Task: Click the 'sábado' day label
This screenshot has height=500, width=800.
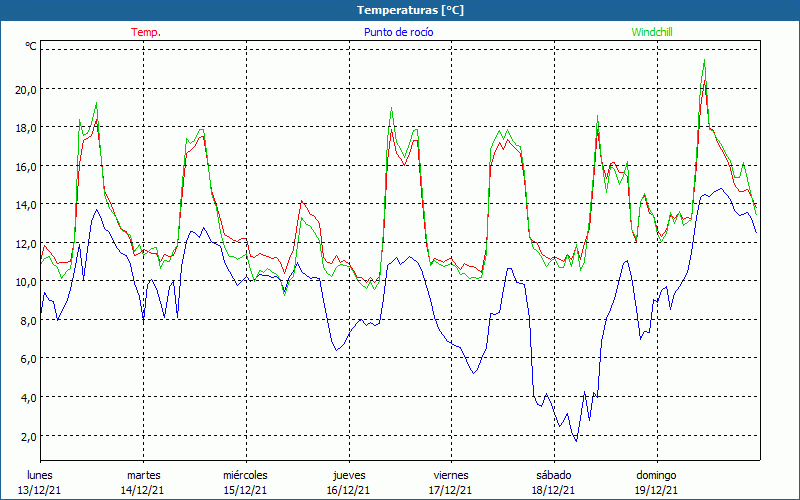Action: (554, 475)
